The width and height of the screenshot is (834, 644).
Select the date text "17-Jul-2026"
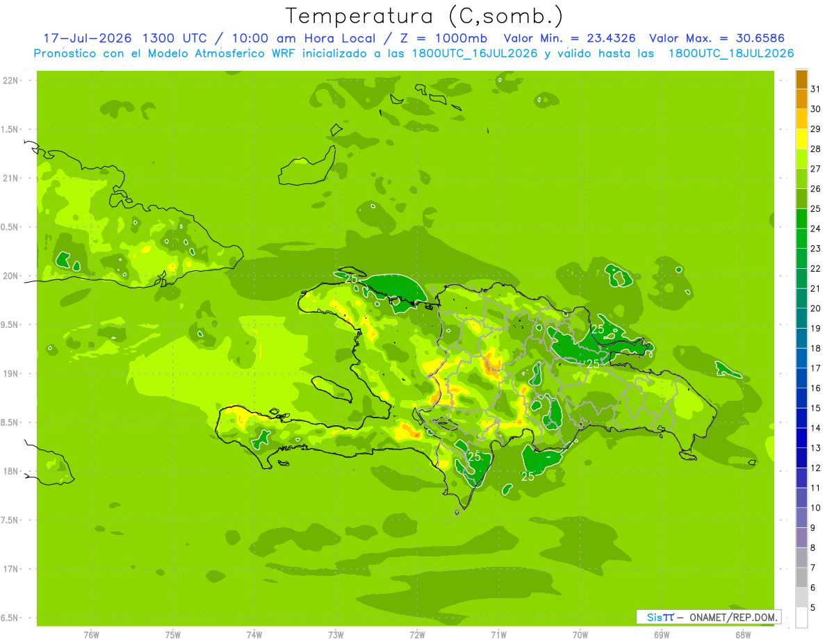(89, 38)
